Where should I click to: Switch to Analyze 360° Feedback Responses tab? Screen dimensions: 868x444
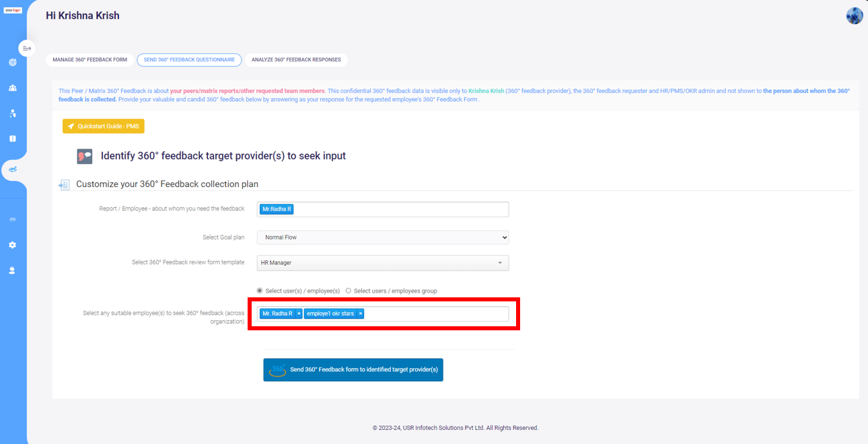[x=296, y=60]
